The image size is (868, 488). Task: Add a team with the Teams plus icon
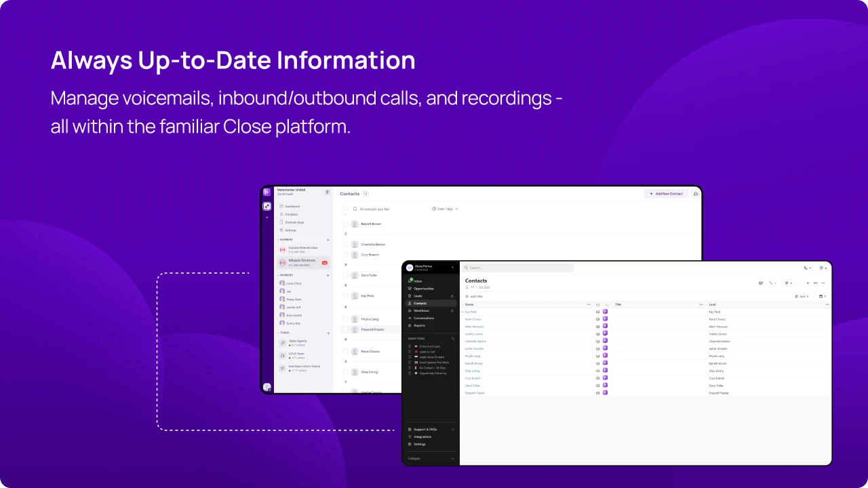(328, 333)
